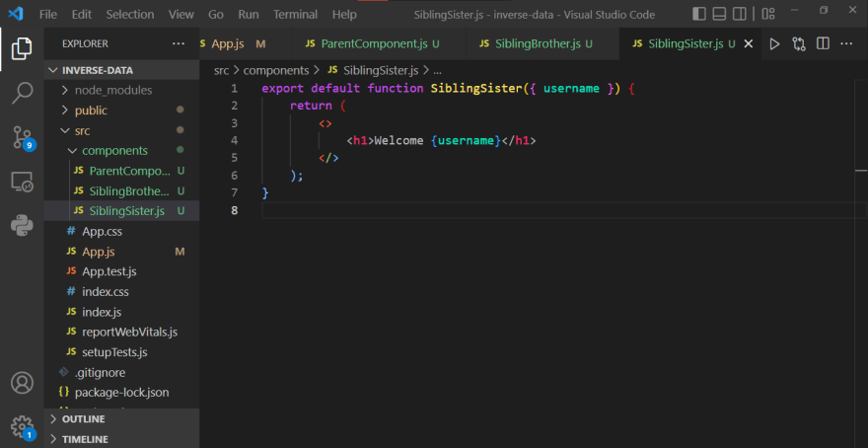Open reportWebVitals.js in explorer
868x448 pixels.
tap(121, 332)
